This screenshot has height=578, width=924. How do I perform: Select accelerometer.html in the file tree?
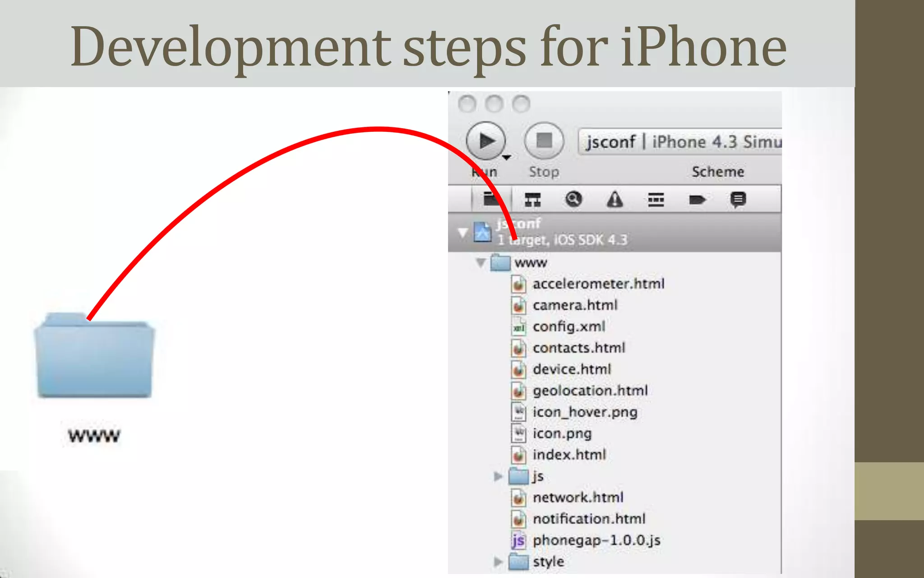coord(598,284)
